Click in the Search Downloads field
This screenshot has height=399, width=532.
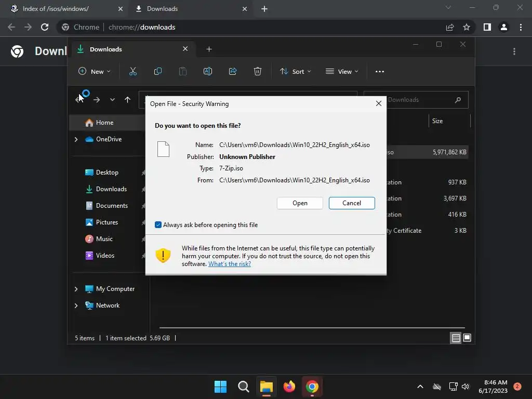[x=416, y=100]
